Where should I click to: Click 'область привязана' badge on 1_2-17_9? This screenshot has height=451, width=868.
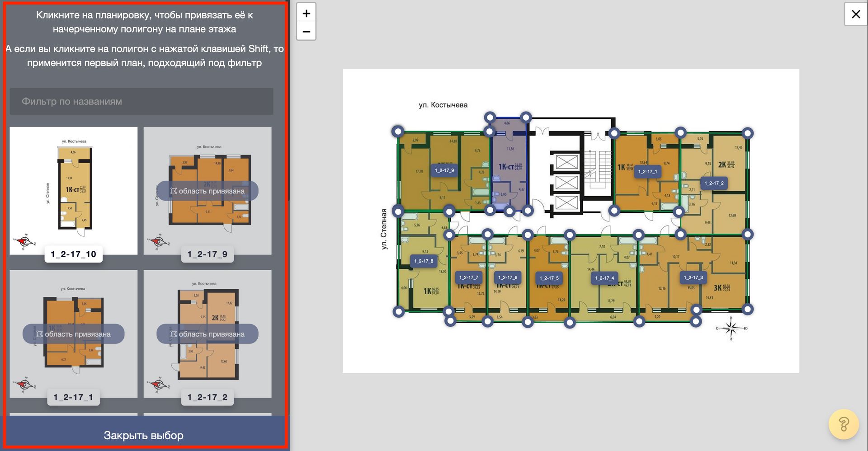208,191
